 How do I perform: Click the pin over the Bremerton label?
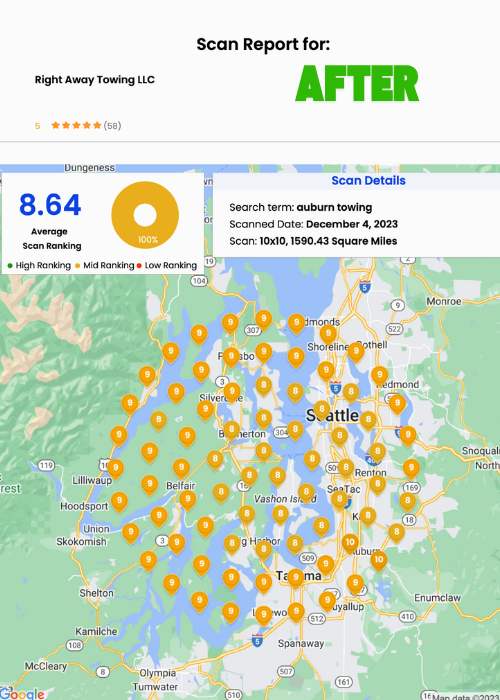tap(231, 431)
